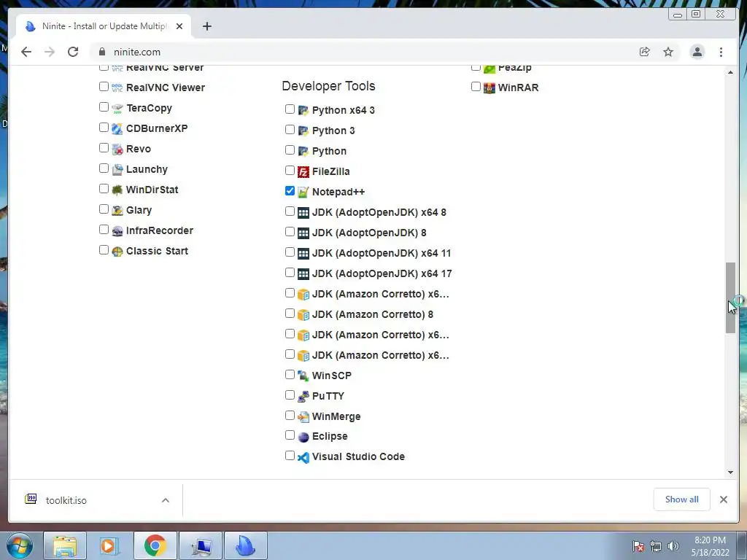The width and height of the screenshot is (747, 560).
Task: Click the WinRAR books icon
Action: (489, 87)
